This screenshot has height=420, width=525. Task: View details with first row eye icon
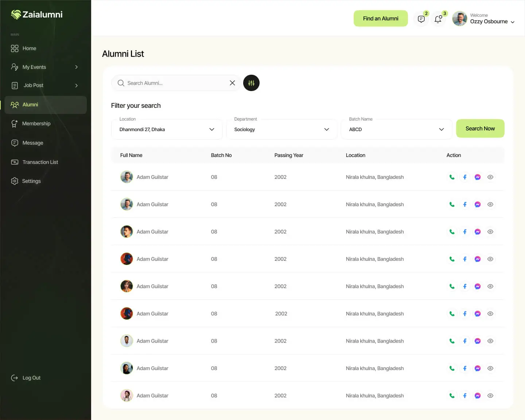[490, 177]
